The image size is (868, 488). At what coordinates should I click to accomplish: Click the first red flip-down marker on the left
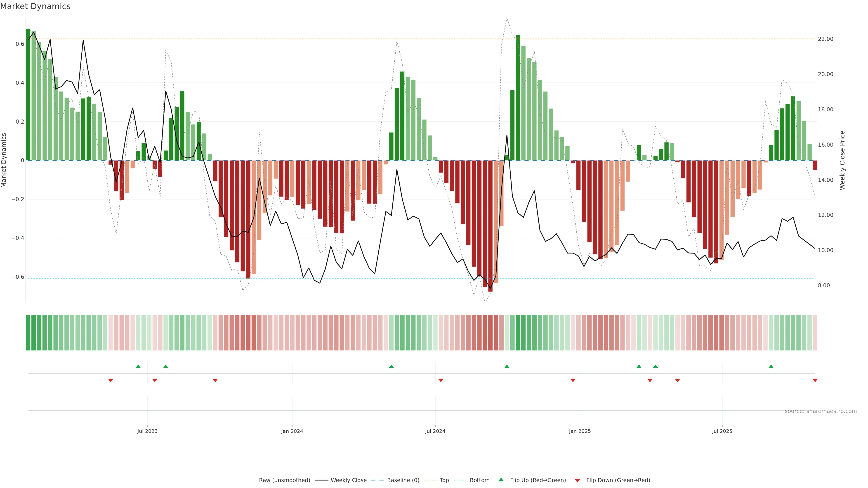pyautogui.click(x=111, y=380)
